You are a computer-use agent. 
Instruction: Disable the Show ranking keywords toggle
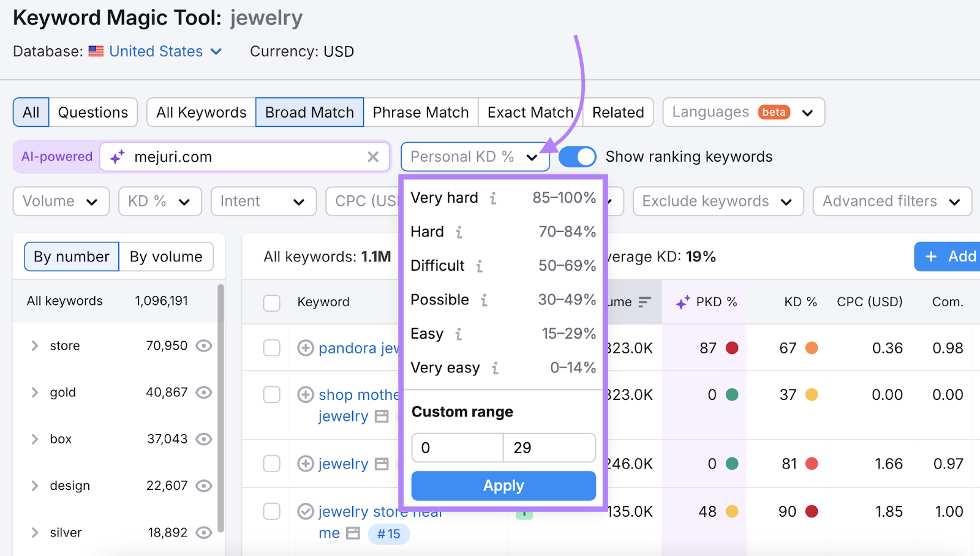point(576,157)
